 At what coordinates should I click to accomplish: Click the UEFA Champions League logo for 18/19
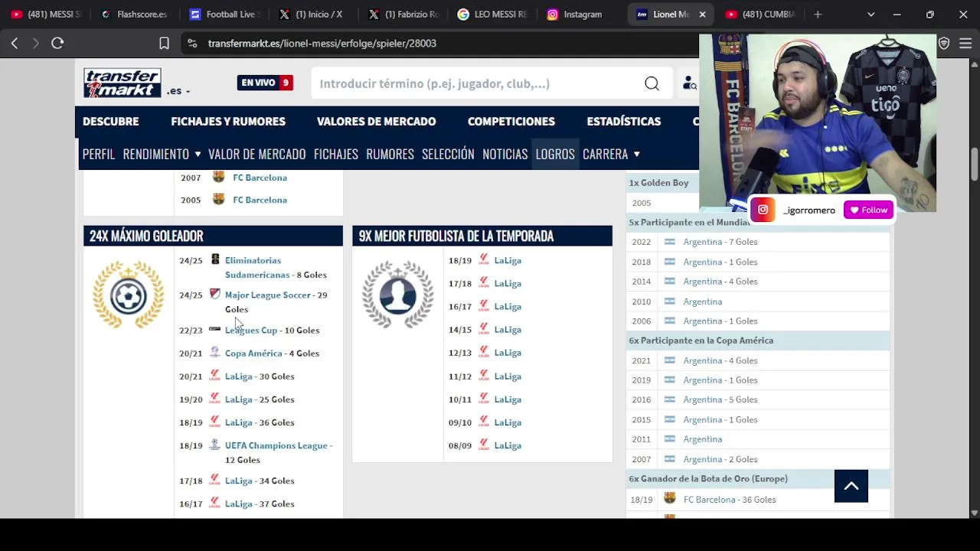pos(215,445)
